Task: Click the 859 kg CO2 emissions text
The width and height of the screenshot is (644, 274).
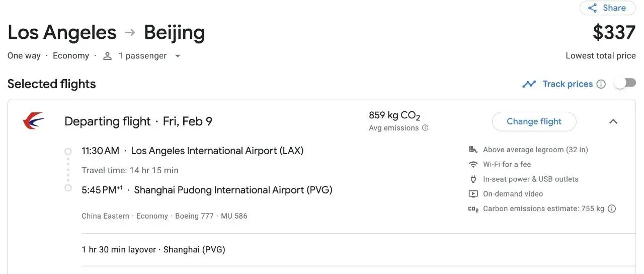Action: click(394, 116)
